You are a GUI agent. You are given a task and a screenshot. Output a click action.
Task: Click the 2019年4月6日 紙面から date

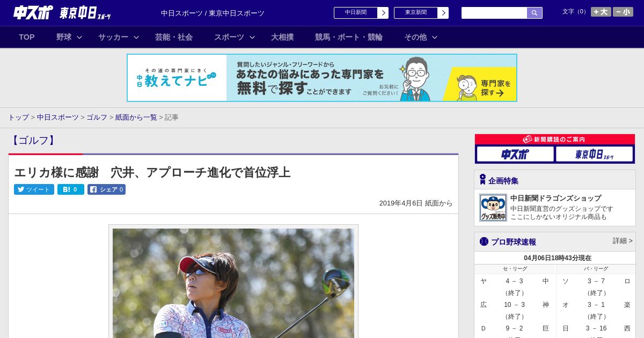coord(416,203)
